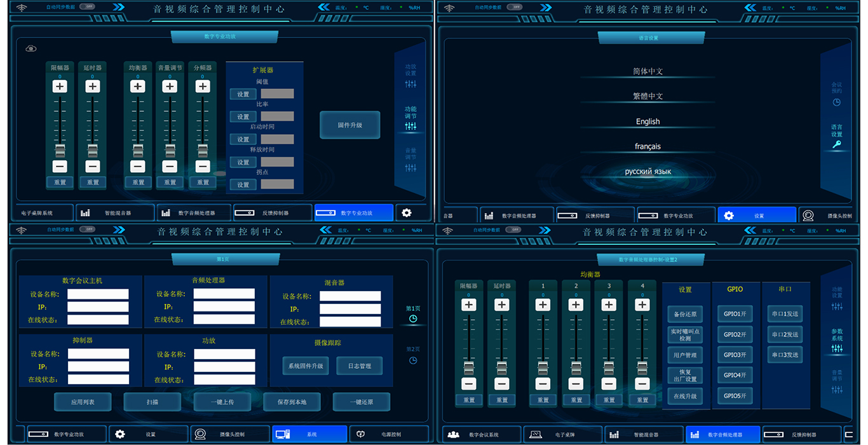Click 设备名称 field under 数字会议主机
The height and width of the screenshot is (445, 868).
point(98,294)
